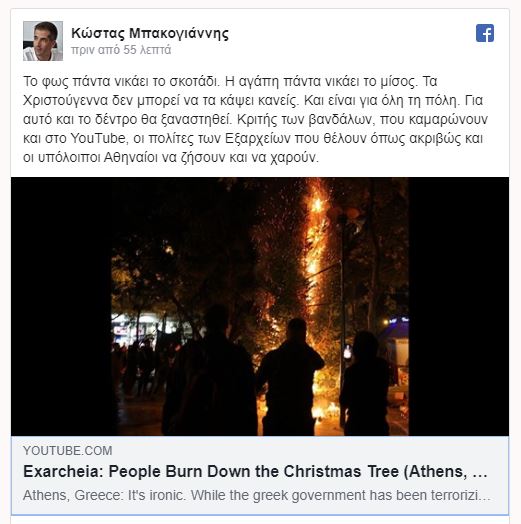Click the sentence "Το φως πάντα νικάει το σκοτάδι"

(121, 81)
